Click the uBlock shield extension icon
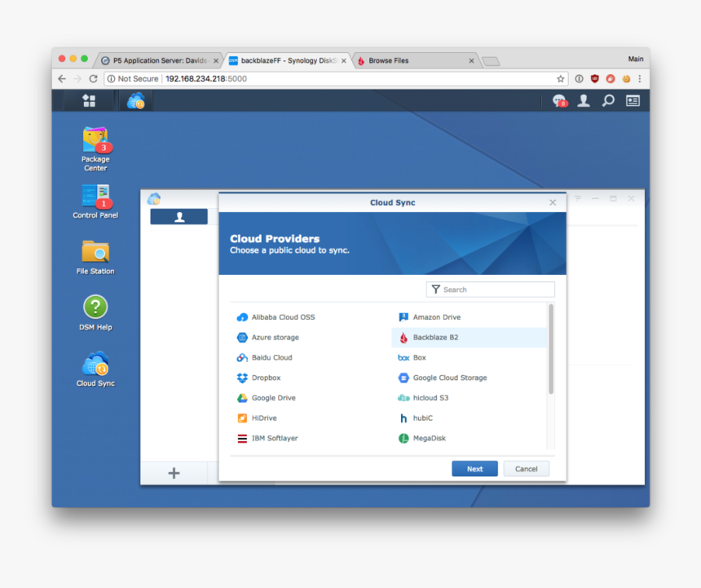The image size is (701, 588). click(x=594, y=78)
